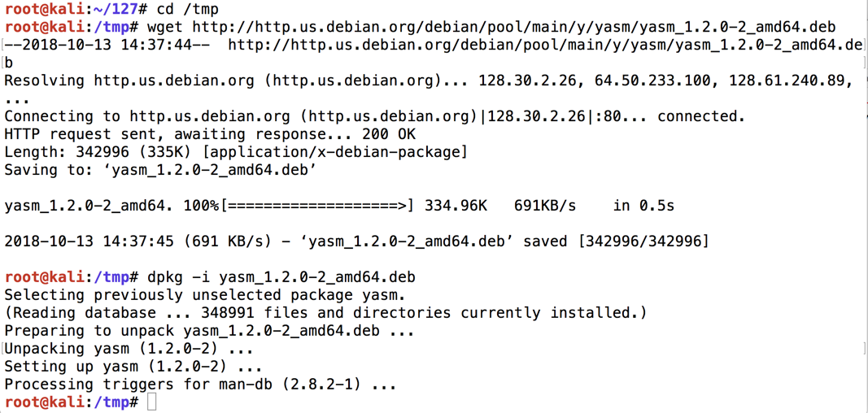Click the 'Reading database' output line

pyautogui.click(x=325, y=313)
